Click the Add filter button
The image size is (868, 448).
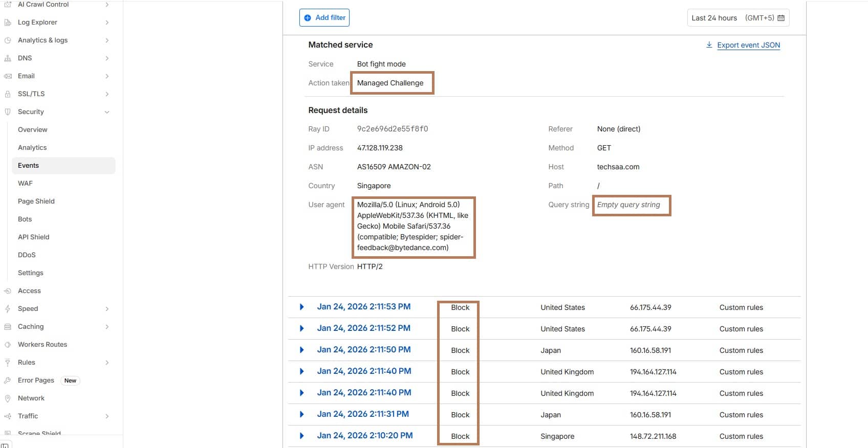pyautogui.click(x=324, y=18)
